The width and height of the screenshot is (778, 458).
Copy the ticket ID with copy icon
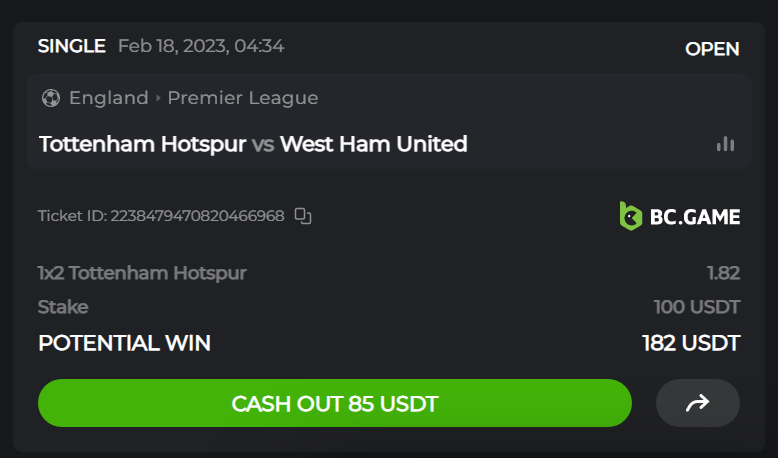point(303,216)
